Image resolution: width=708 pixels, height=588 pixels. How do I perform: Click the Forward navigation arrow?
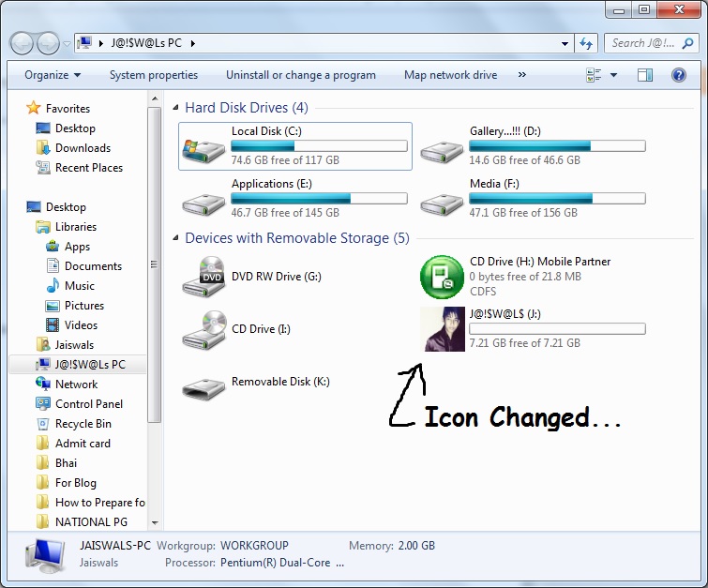coord(48,43)
